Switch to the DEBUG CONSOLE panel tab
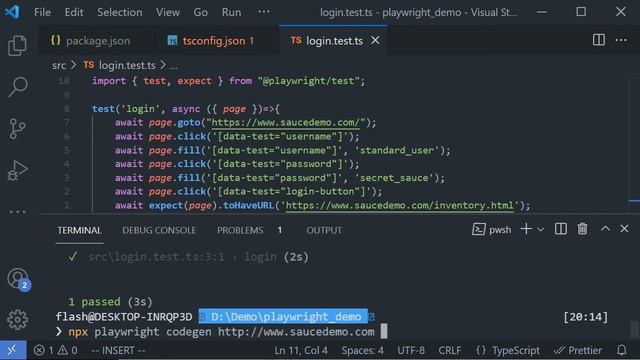Screen dimensions: 640x360 [159, 230]
